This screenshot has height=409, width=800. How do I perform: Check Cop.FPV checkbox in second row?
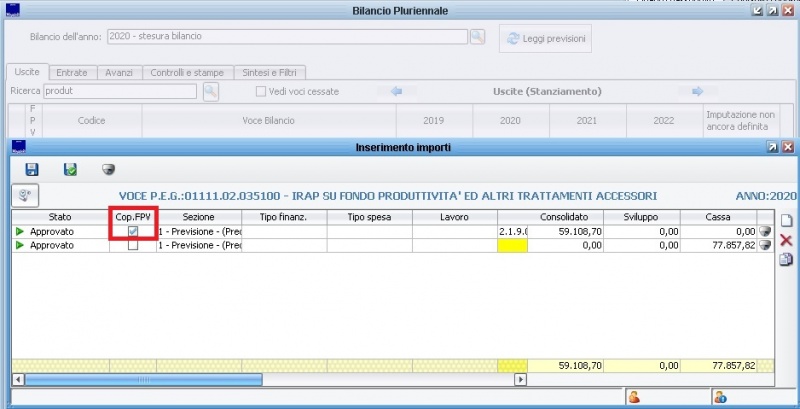click(133, 246)
